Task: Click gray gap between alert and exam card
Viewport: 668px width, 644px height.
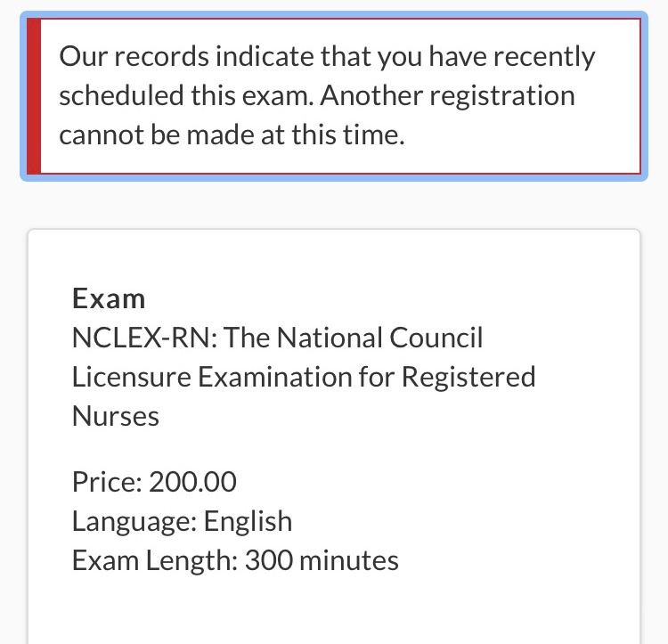Action: [x=334, y=205]
